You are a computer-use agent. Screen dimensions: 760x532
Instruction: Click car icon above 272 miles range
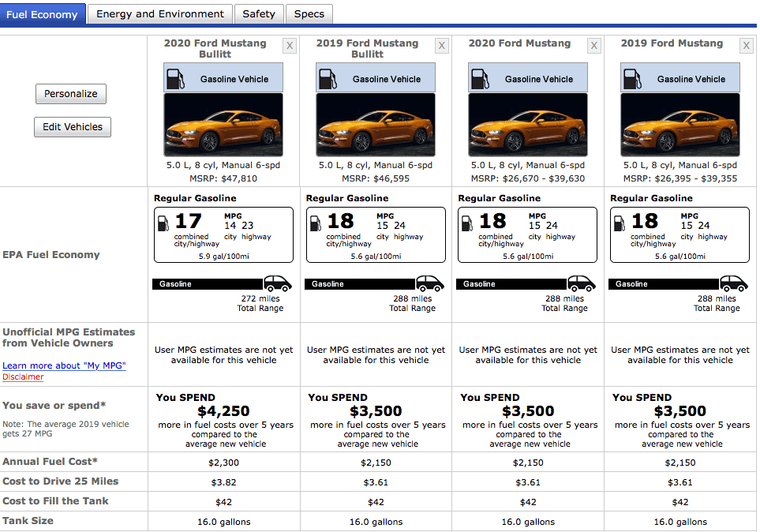278,283
